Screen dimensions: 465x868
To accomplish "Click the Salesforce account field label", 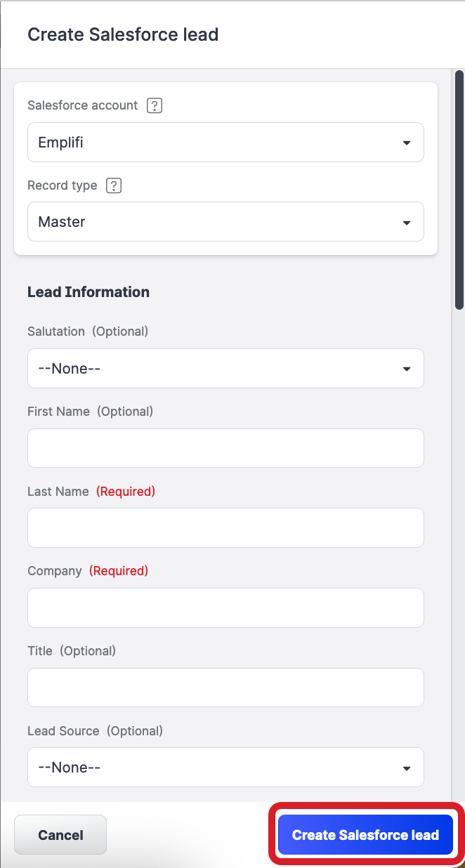I will 82,105.
